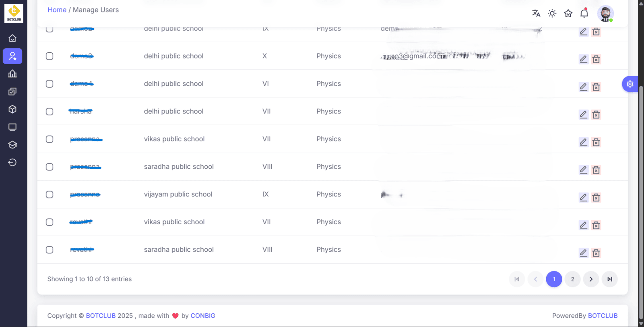
Task: Delete revathi's saradha public school row
Action: [x=597, y=253]
